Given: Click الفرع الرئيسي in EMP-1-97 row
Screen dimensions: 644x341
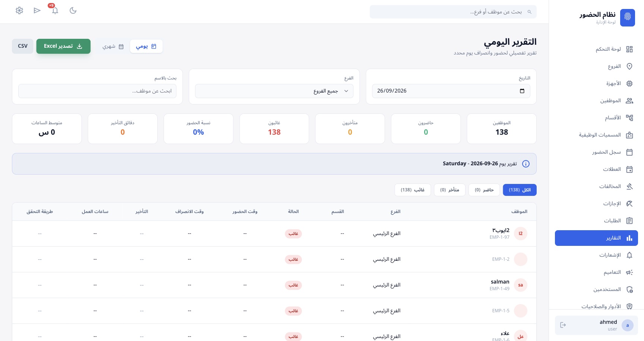Looking at the screenshot, I should [x=387, y=234].
